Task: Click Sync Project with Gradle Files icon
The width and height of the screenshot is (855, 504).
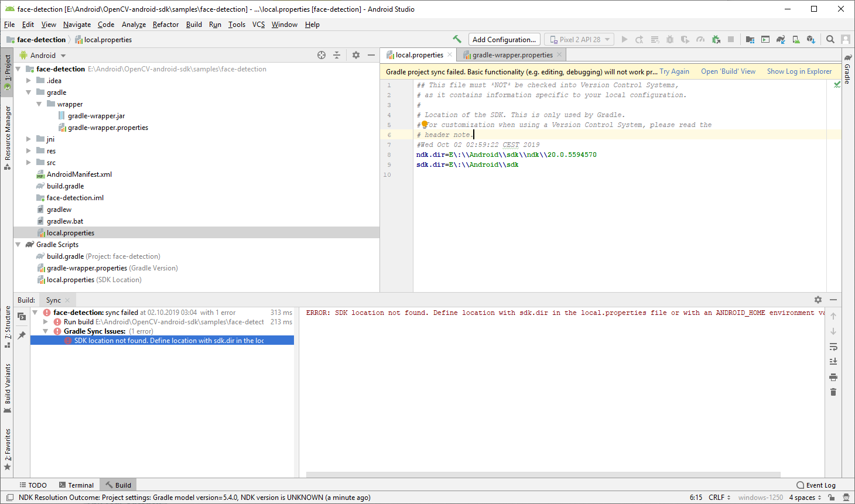Action: (781, 39)
